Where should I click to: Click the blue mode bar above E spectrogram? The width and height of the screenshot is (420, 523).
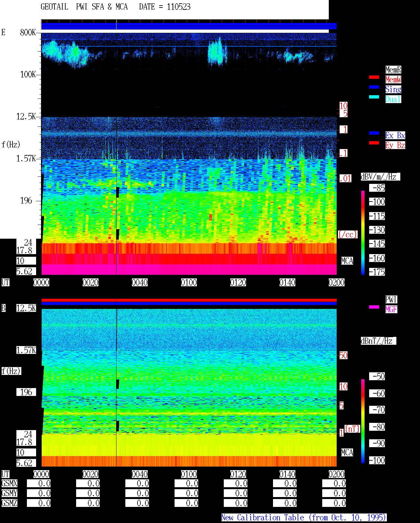189,26
